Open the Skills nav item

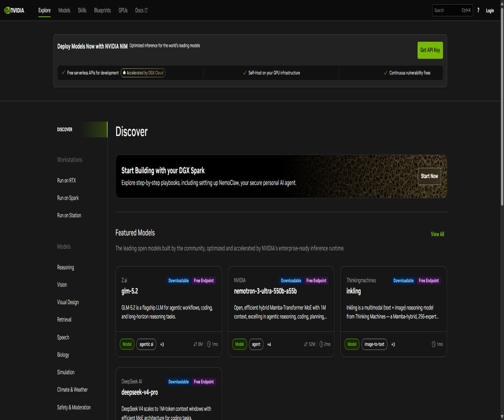click(x=82, y=10)
